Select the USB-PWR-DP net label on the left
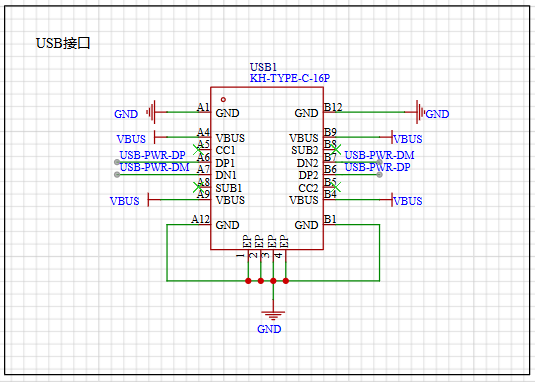Viewport: 535px width, 382px height. [x=153, y=155]
